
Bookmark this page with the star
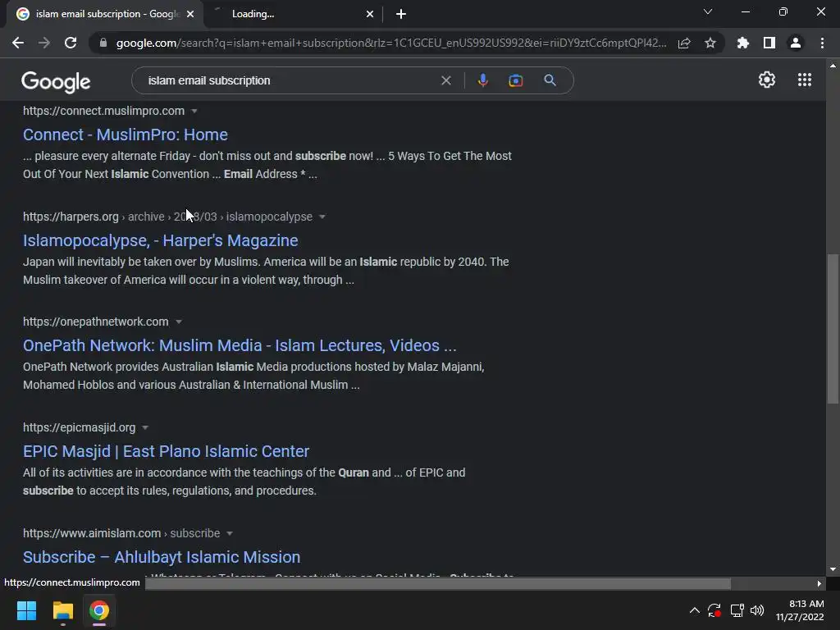point(710,43)
